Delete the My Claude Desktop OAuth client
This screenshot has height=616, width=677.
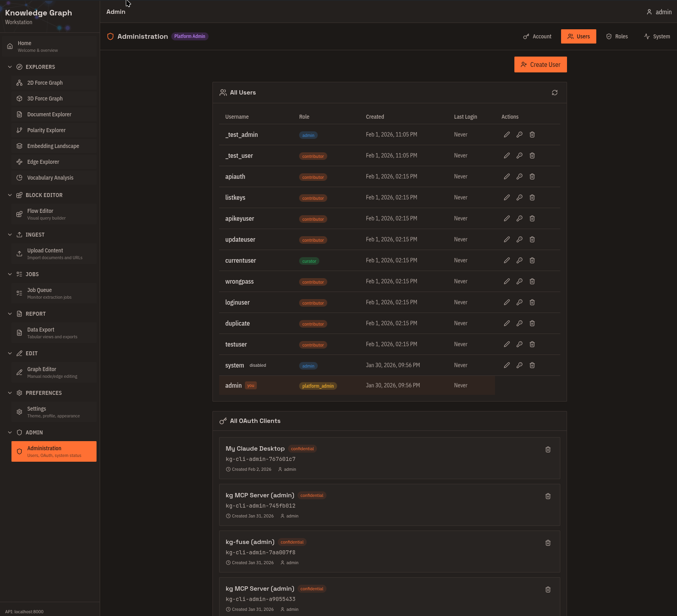click(548, 449)
